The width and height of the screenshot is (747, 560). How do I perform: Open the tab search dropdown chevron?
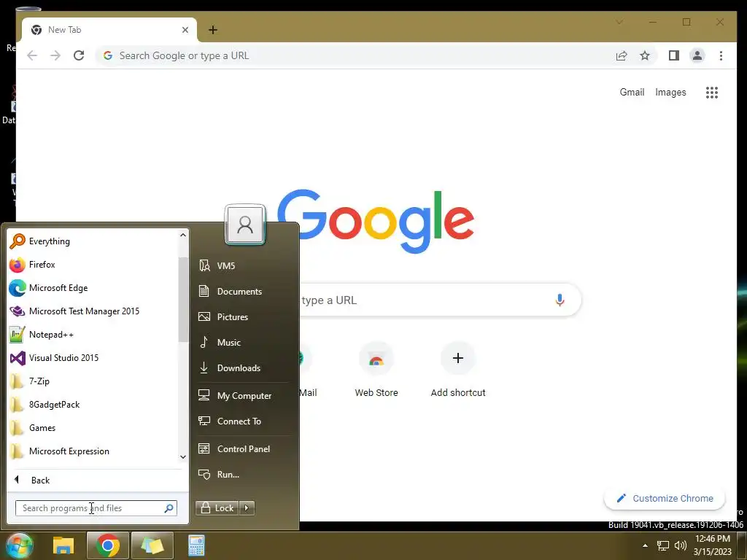(x=619, y=22)
